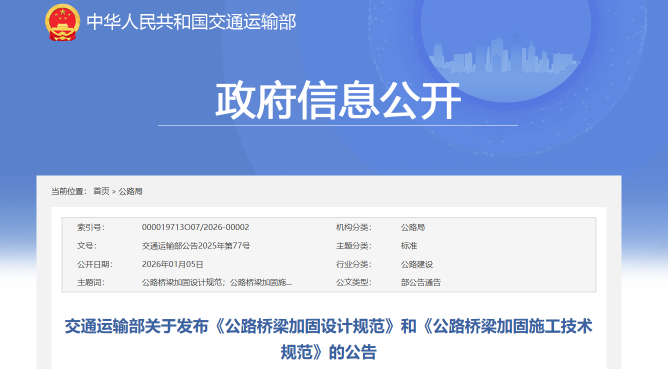The height and width of the screenshot is (369, 668).
Task: Click the 公文类型 field label
Action: 354,282
